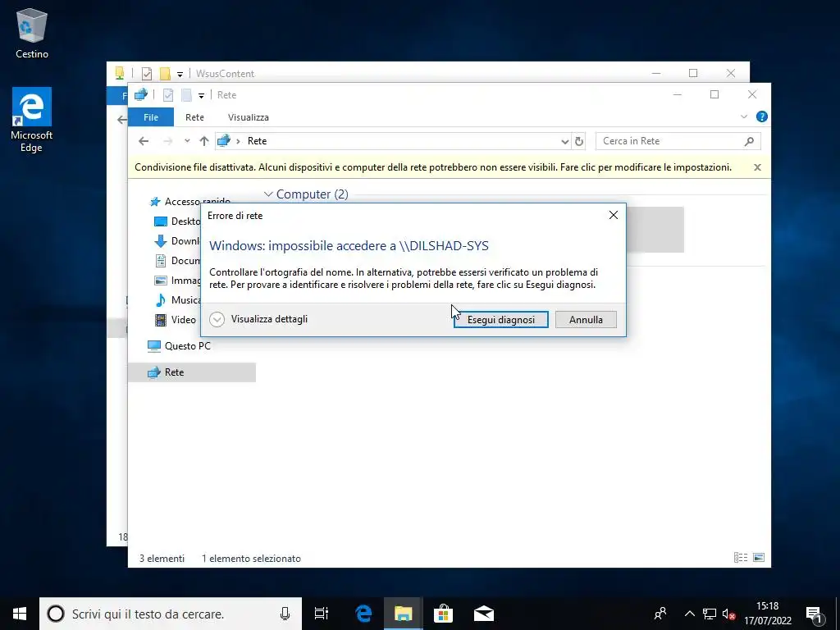Click the Esegui diagnosi button
The height and width of the screenshot is (630, 840).
(x=501, y=320)
